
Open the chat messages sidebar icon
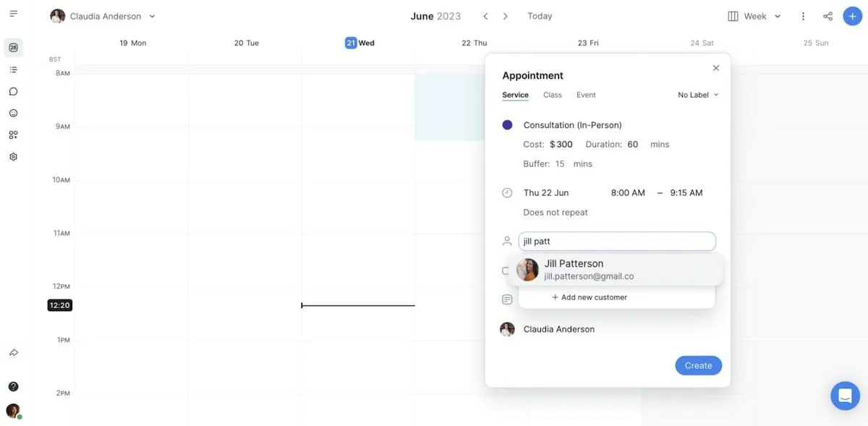click(13, 92)
